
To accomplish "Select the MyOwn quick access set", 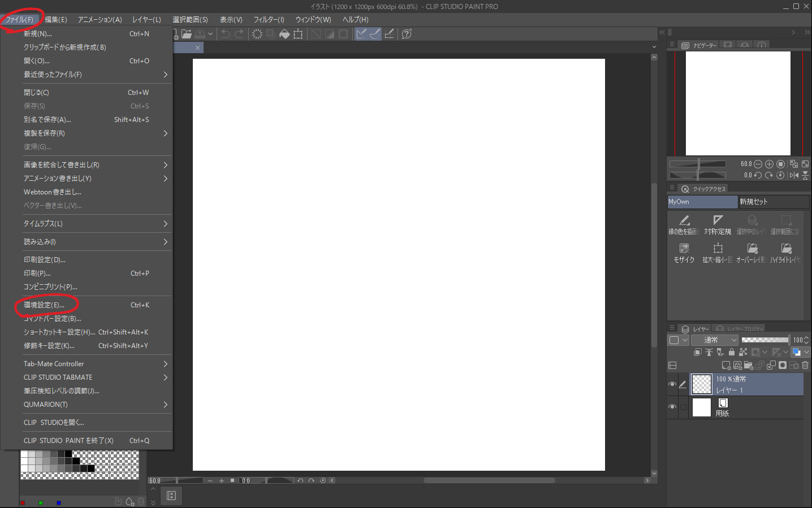I will tap(702, 202).
